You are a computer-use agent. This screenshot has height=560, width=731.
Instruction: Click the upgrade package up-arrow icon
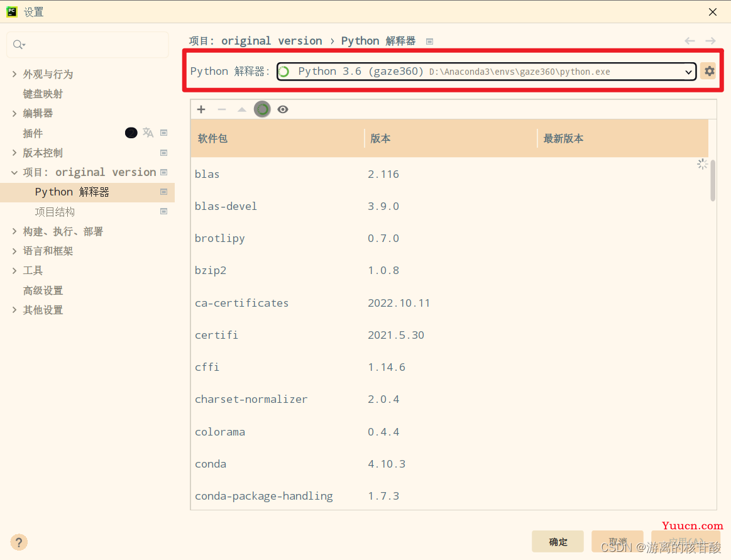pos(241,109)
